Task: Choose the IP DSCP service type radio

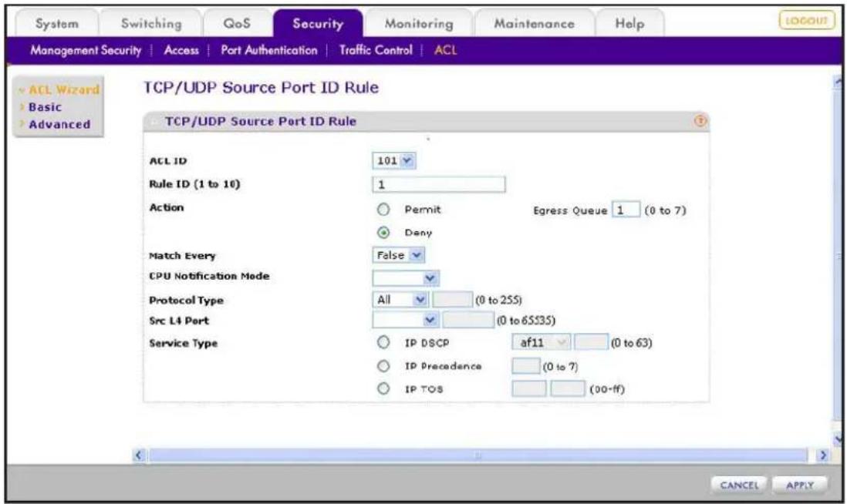Action: pyautogui.click(x=383, y=342)
